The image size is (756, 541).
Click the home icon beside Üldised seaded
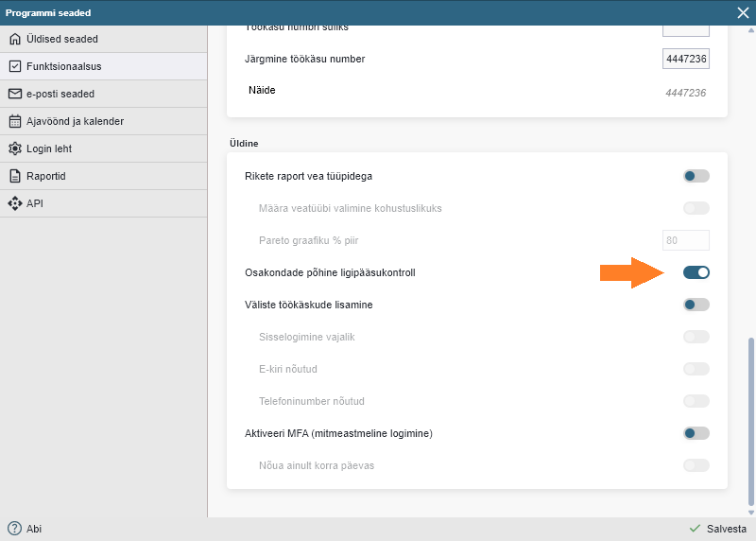[14, 39]
